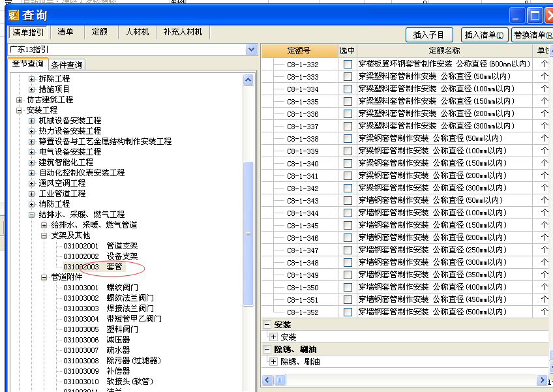Click the 定额名称 column header

444,51
